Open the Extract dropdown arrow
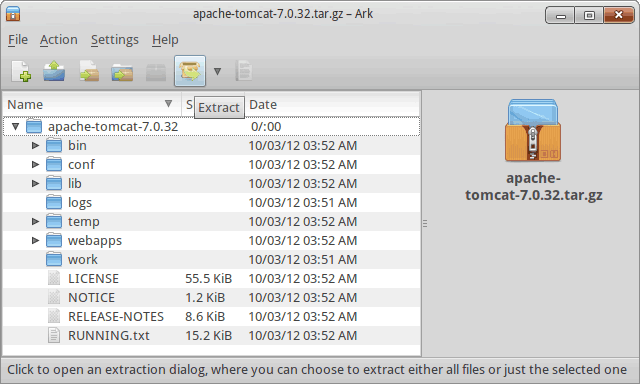640x384 pixels. (218, 71)
